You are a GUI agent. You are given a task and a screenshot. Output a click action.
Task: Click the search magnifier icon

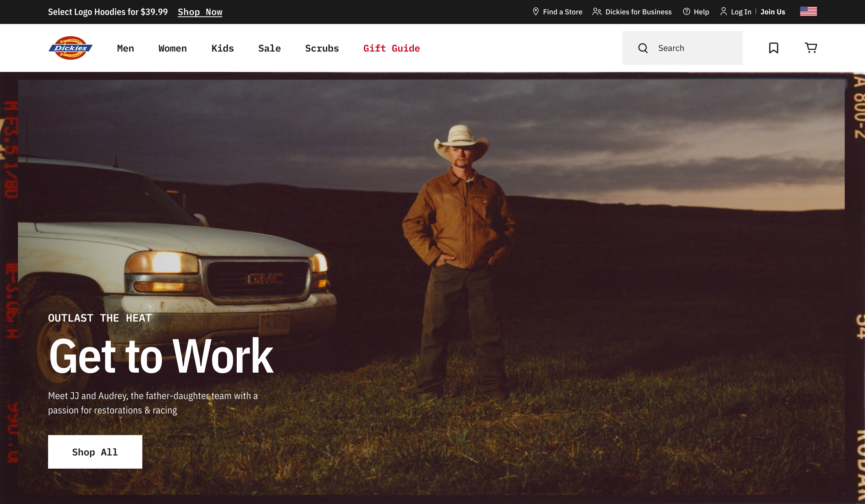[x=643, y=48]
